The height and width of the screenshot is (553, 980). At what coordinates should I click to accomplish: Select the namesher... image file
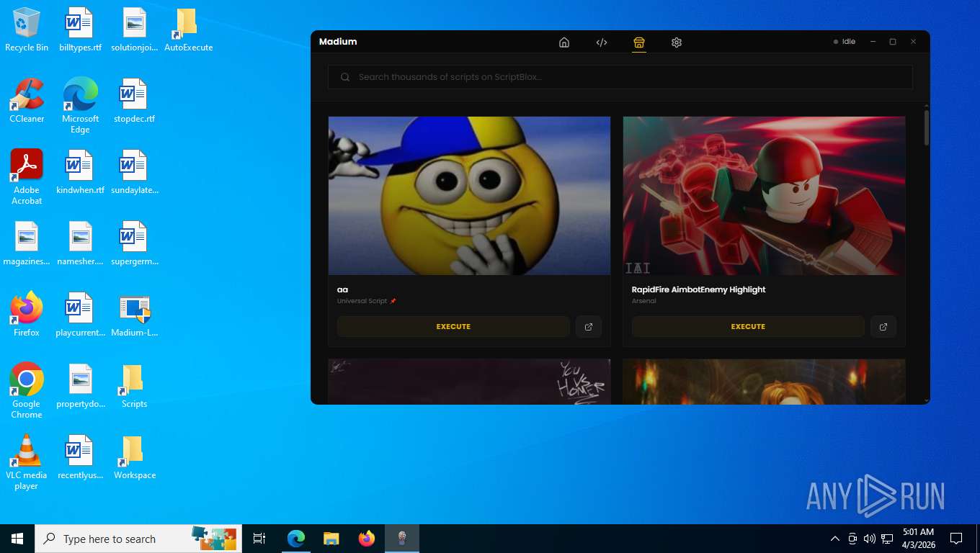click(80, 243)
